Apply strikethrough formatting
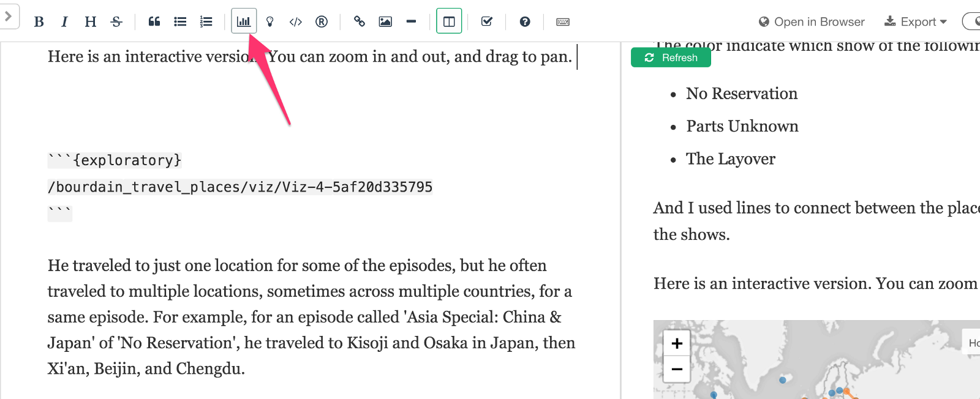The width and height of the screenshot is (980, 399). point(116,22)
